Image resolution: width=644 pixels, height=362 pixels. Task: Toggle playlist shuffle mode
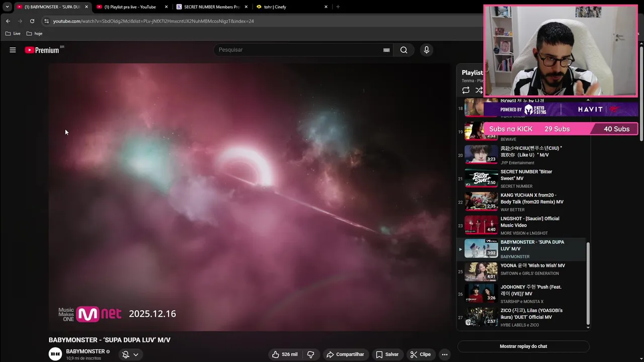[479, 90]
